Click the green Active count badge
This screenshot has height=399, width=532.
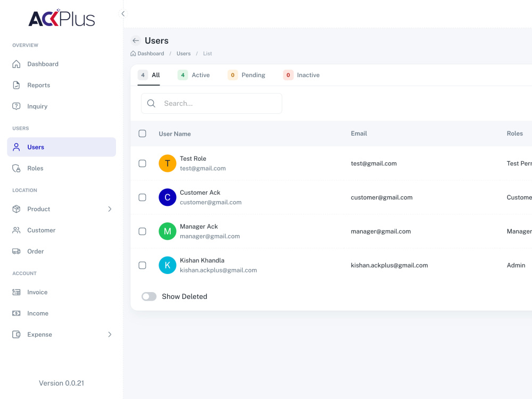coord(182,75)
